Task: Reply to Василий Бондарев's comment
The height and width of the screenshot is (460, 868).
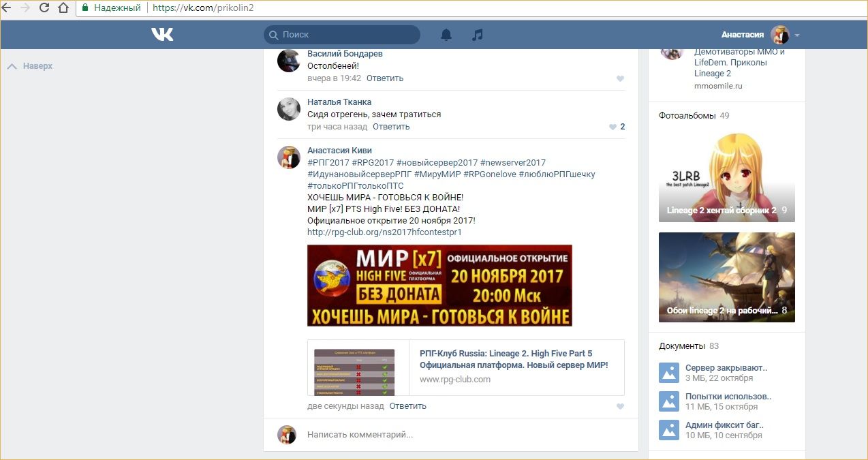Action: (385, 78)
